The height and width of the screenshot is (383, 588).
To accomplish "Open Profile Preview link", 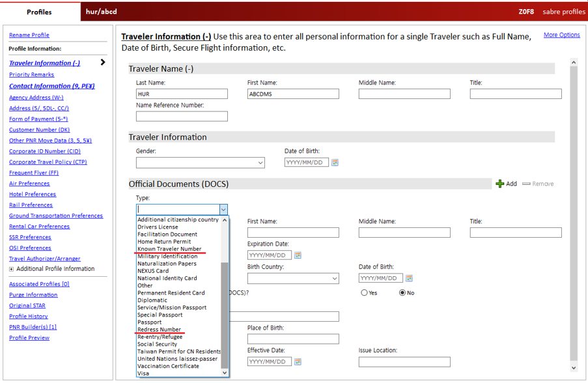I will [x=29, y=337].
